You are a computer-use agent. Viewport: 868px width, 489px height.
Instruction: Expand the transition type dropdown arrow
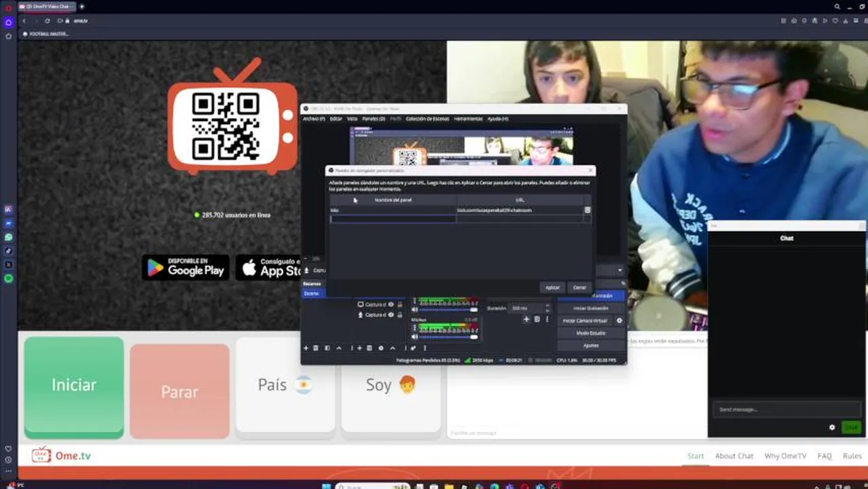pyautogui.click(x=619, y=270)
